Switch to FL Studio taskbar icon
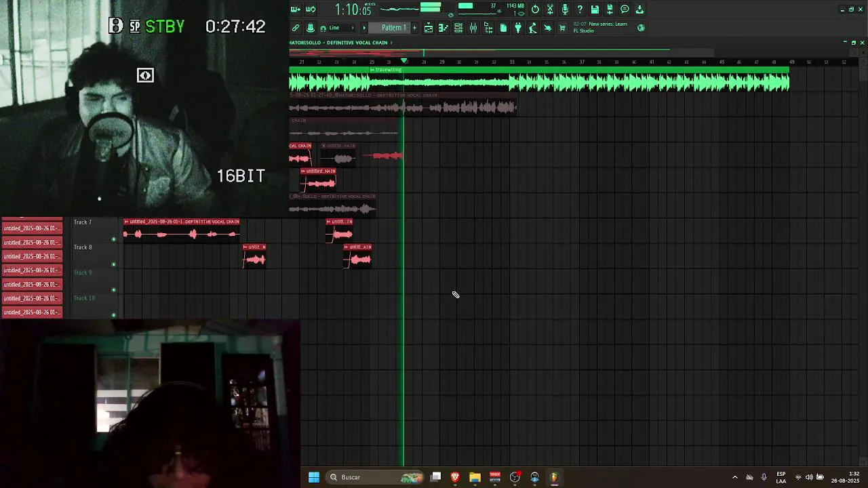This screenshot has width=868, height=488. (554, 477)
